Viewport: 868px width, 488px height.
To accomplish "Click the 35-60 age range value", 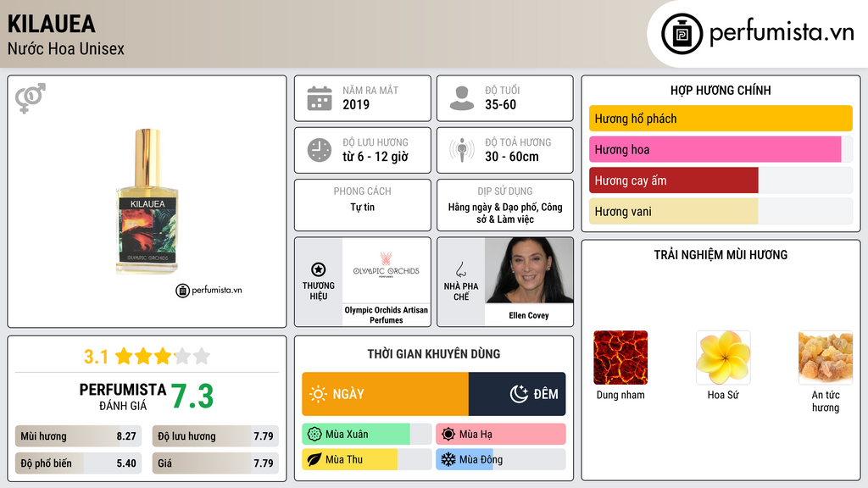I will pyautogui.click(x=500, y=104).
